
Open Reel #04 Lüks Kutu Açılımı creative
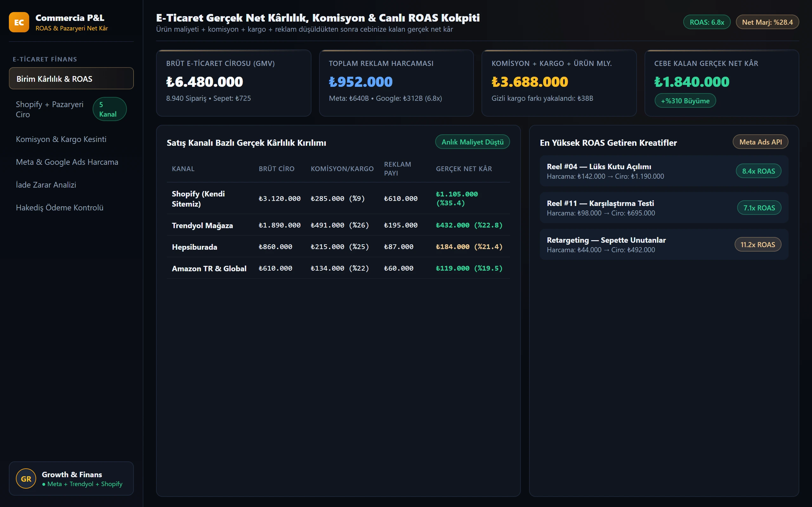[x=664, y=171]
